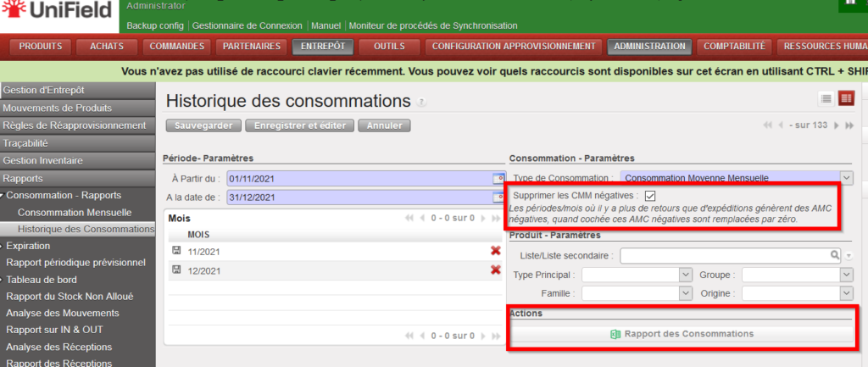The height and width of the screenshot is (367, 868).
Task: Open Famille dropdown
Action: pos(686,292)
